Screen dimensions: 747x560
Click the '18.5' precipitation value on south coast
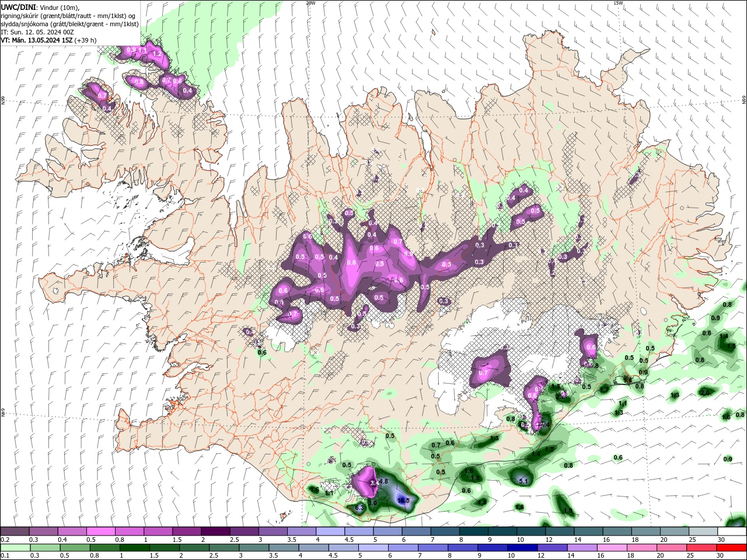click(403, 501)
